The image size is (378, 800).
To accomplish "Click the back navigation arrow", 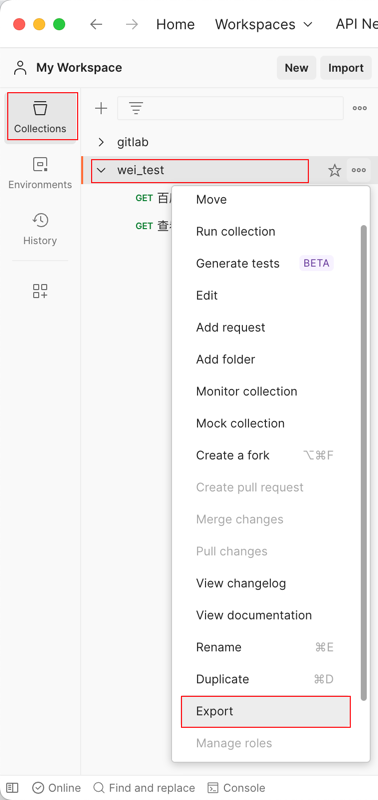I will 96,24.
